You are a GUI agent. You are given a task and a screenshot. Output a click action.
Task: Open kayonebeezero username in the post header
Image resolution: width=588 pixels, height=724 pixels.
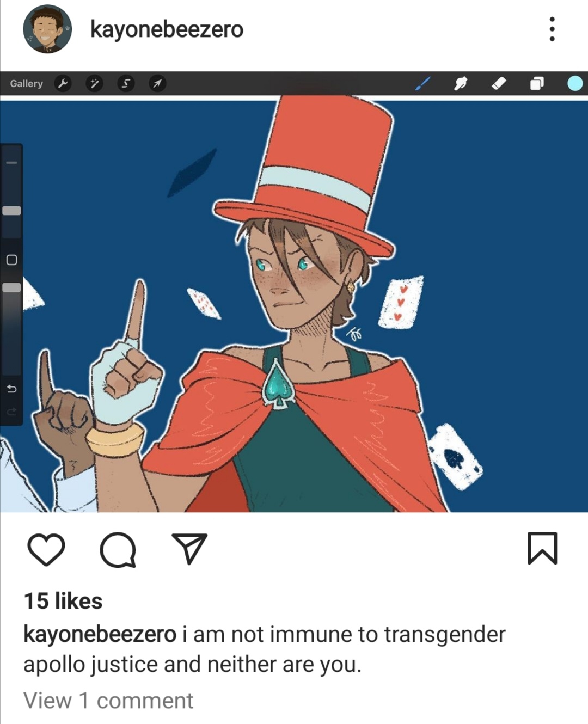tap(167, 29)
